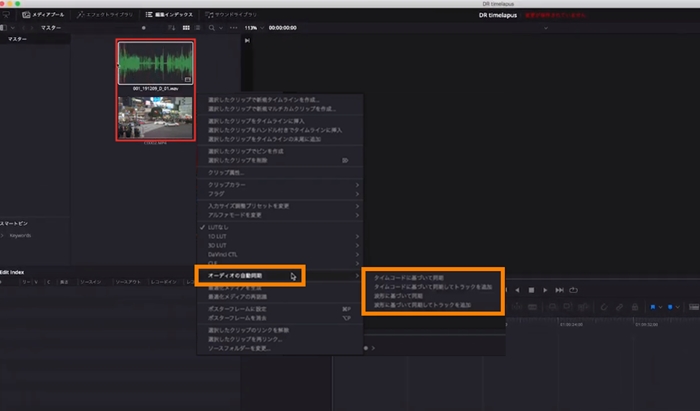Expand the DaVinci CTL submenu
This screenshot has height=411, width=700.
[280, 254]
